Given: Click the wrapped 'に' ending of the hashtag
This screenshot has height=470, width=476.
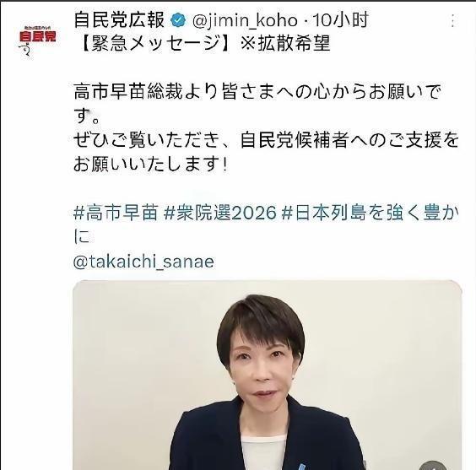Looking at the screenshot, I should tap(82, 237).
